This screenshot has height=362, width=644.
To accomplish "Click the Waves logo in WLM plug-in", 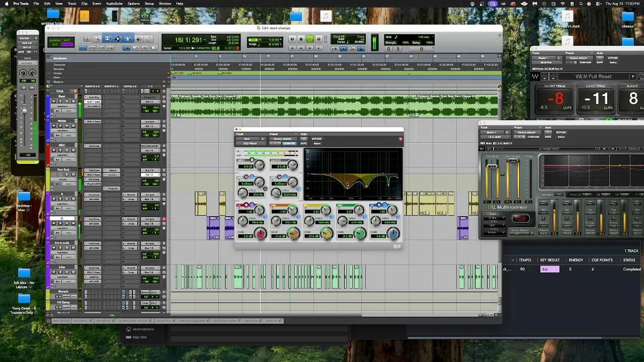I will pyautogui.click(x=535, y=76).
